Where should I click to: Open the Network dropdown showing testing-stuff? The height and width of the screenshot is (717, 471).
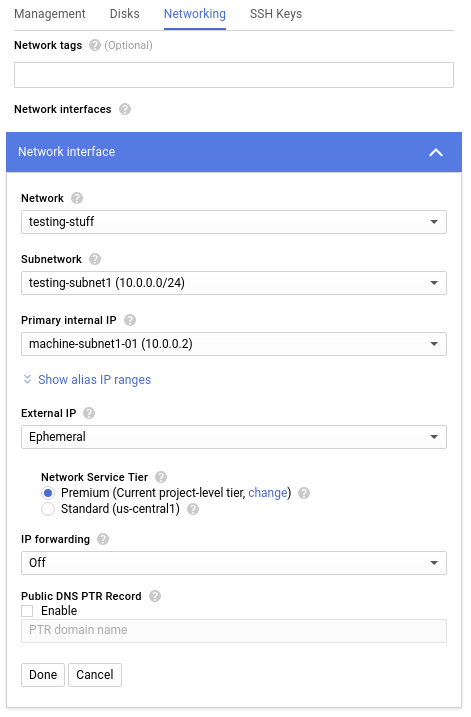[x=234, y=222]
